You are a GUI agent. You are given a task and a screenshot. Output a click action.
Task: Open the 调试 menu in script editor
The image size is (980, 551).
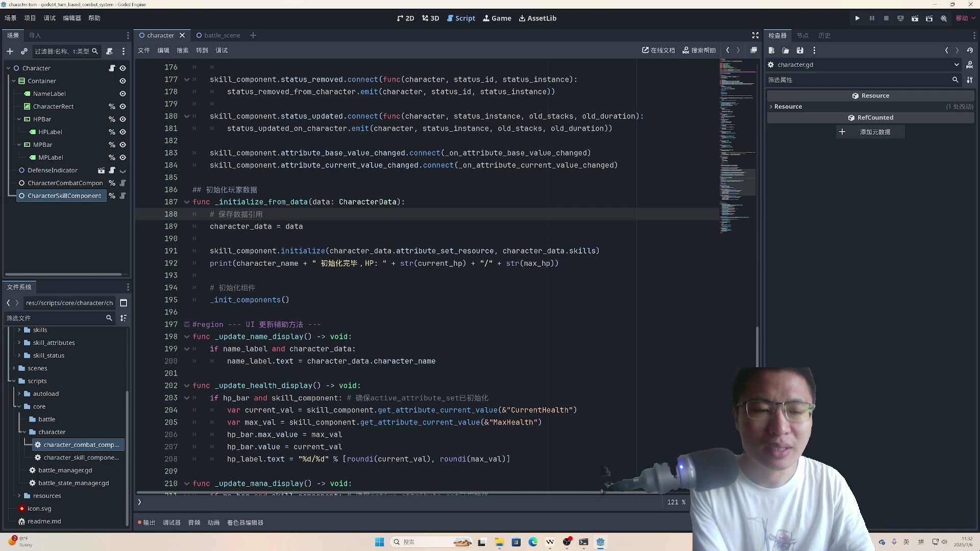[222, 51]
